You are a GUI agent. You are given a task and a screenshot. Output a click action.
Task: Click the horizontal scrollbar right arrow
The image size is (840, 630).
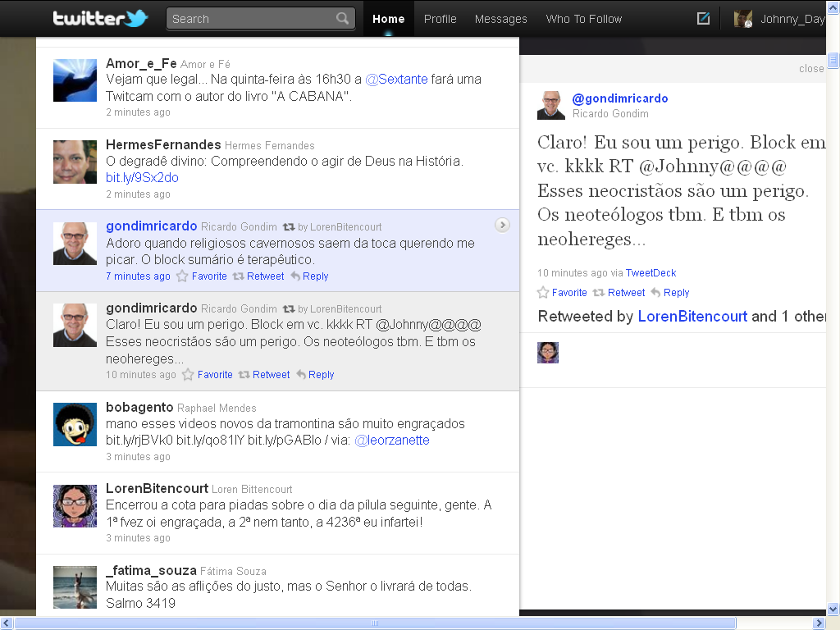click(x=819, y=623)
